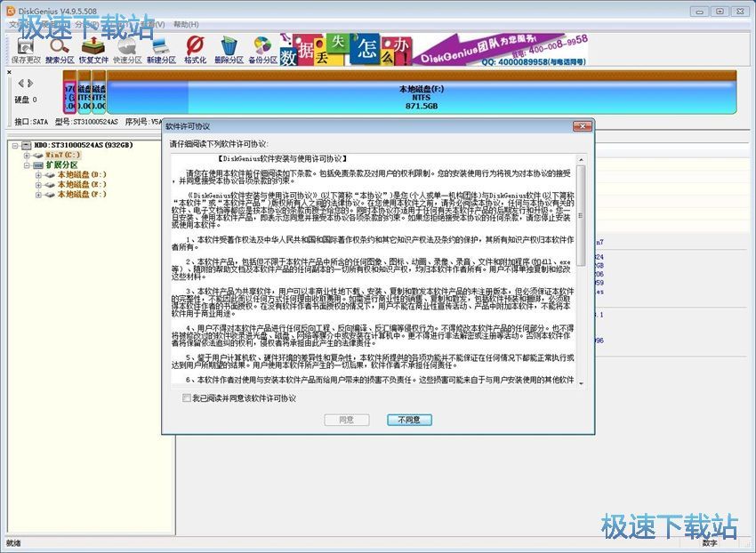The image size is (756, 553).
Task: Click the DiskGenius app icon in title bar
Action: click(x=10, y=11)
